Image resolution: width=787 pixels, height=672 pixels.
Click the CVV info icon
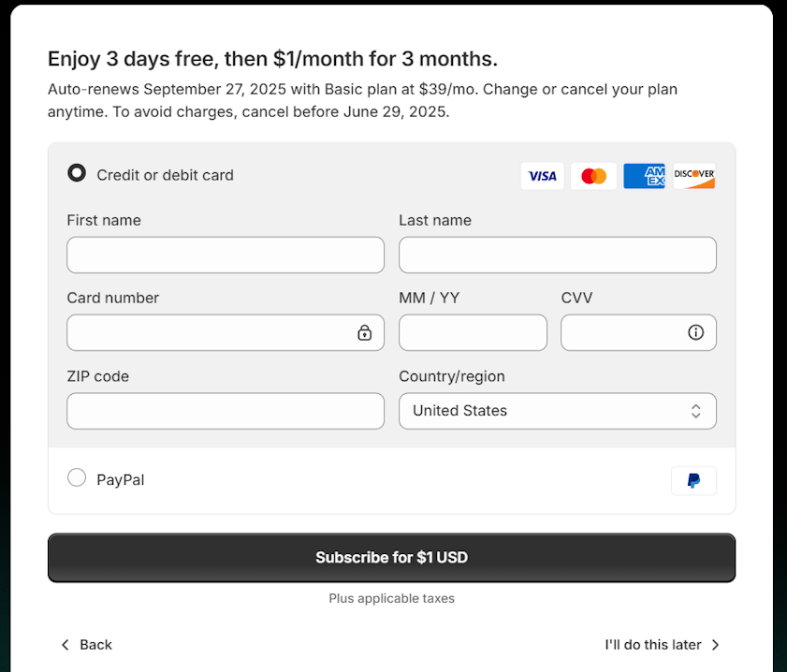click(x=696, y=332)
